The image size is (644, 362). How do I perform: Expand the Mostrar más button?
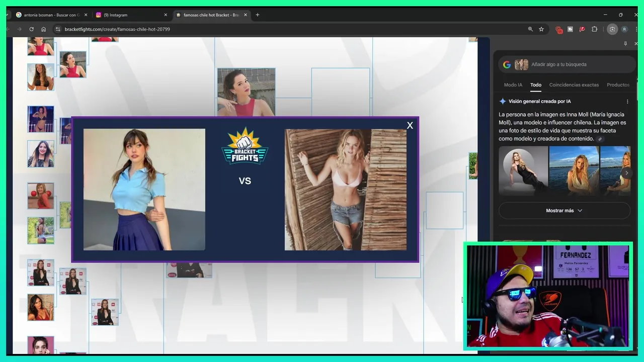[564, 211]
